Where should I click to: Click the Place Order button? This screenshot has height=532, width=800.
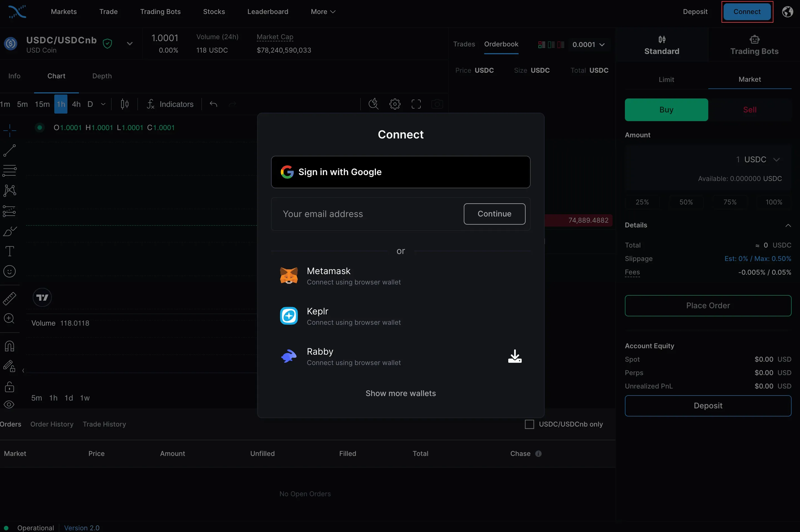coord(708,306)
